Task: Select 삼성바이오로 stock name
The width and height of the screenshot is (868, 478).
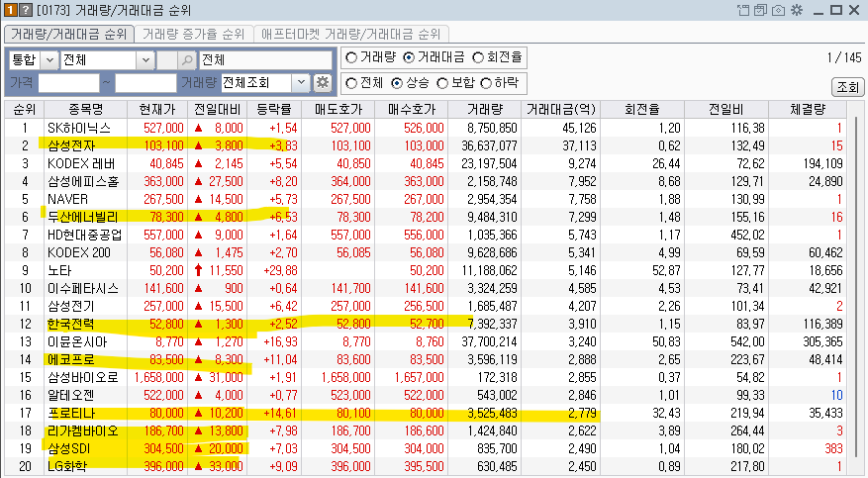Action: [x=83, y=377]
